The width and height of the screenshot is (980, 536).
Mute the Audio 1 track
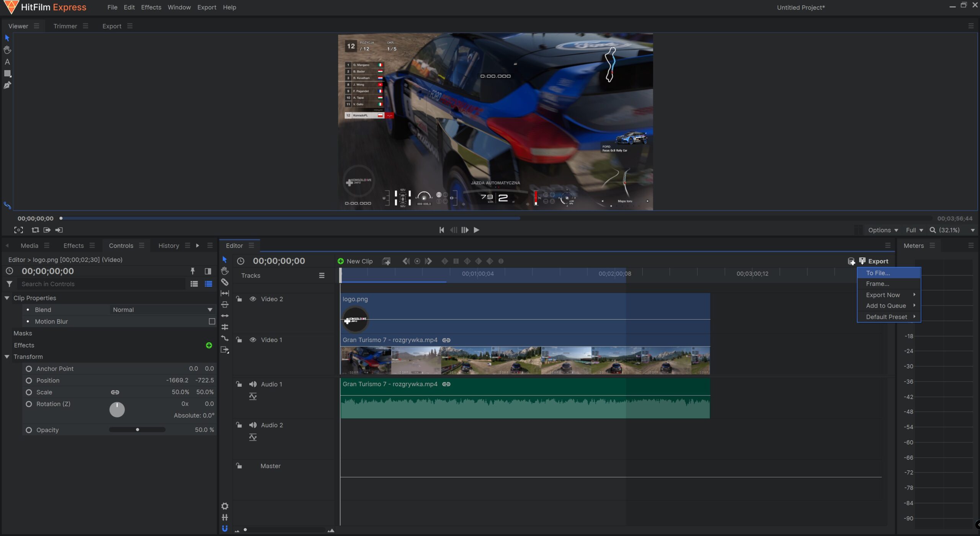pos(253,384)
